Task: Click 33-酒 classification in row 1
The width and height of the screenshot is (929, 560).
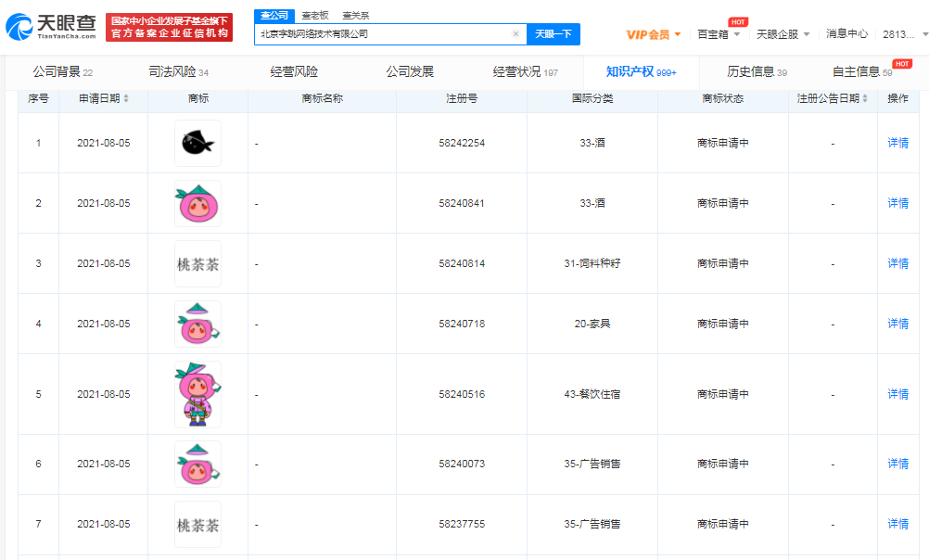Action: coord(592,143)
